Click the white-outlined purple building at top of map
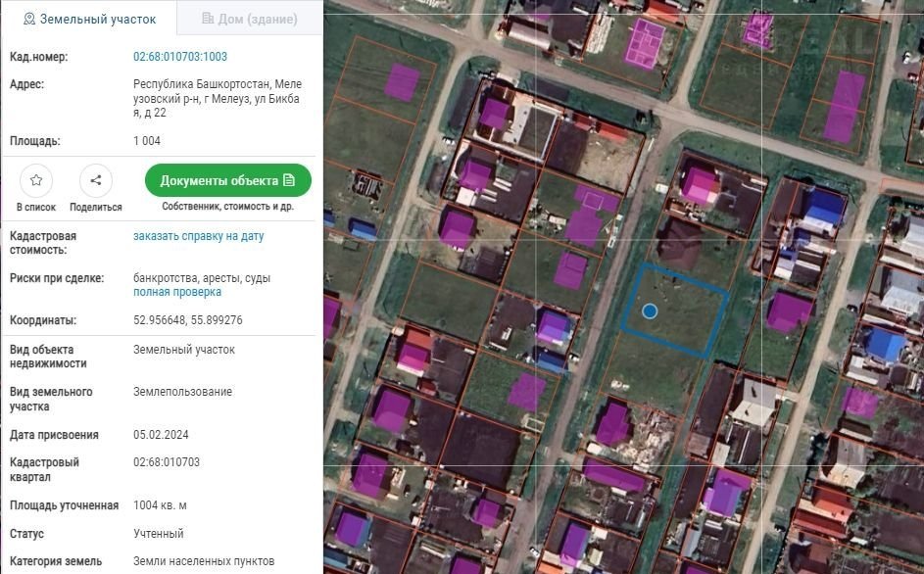The height and width of the screenshot is (574, 924). coord(646,42)
